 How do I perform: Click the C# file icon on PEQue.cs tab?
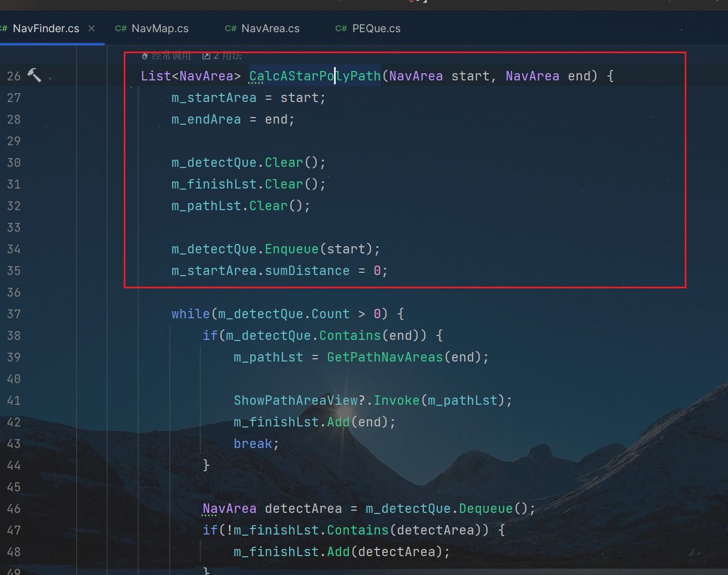341,28
